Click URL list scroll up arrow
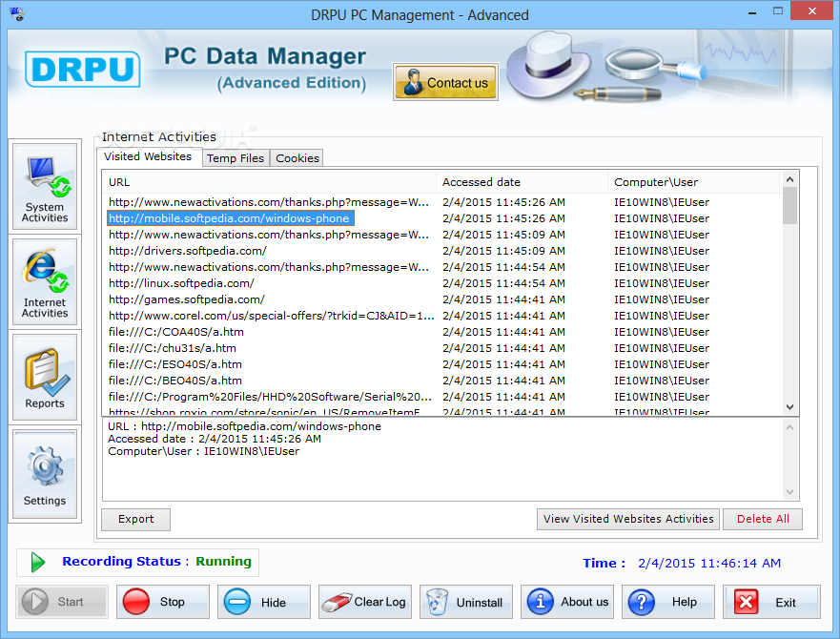The image size is (840, 639). [789, 179]
